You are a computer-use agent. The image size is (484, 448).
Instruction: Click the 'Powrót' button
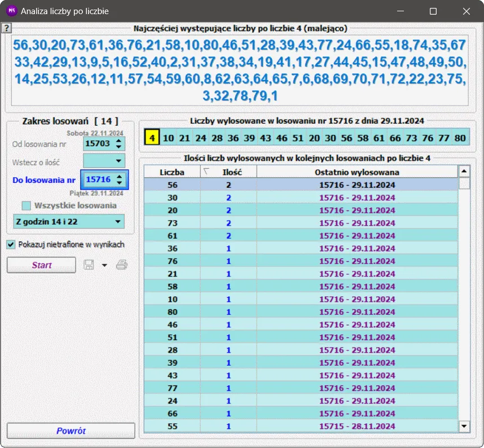(71, 431)
